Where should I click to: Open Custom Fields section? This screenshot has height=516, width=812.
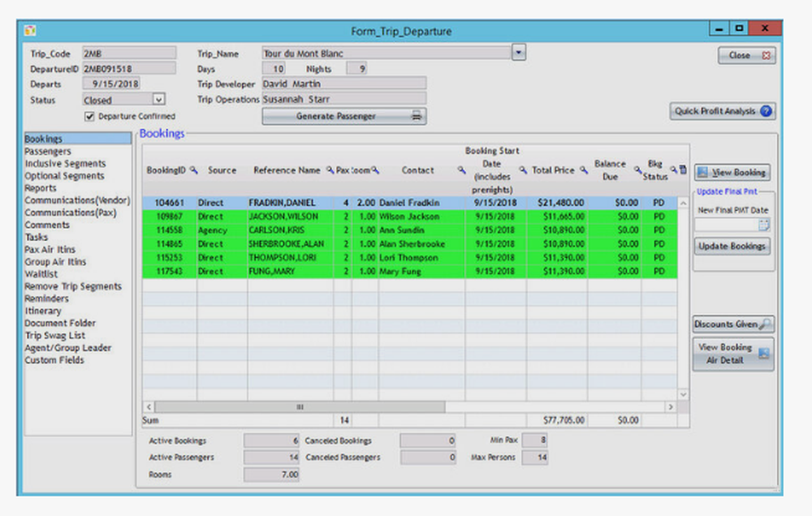[x=54, y=360]
